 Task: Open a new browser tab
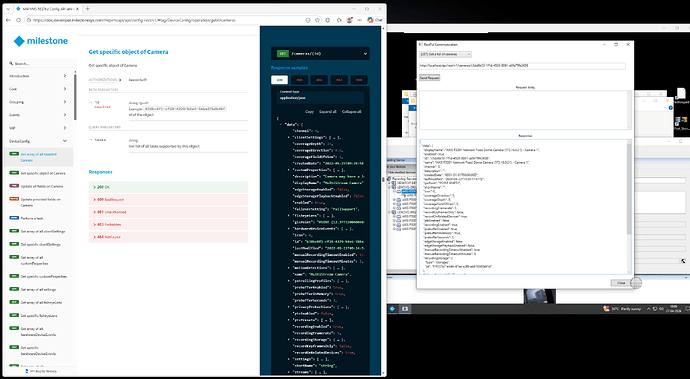pos(88,9)
